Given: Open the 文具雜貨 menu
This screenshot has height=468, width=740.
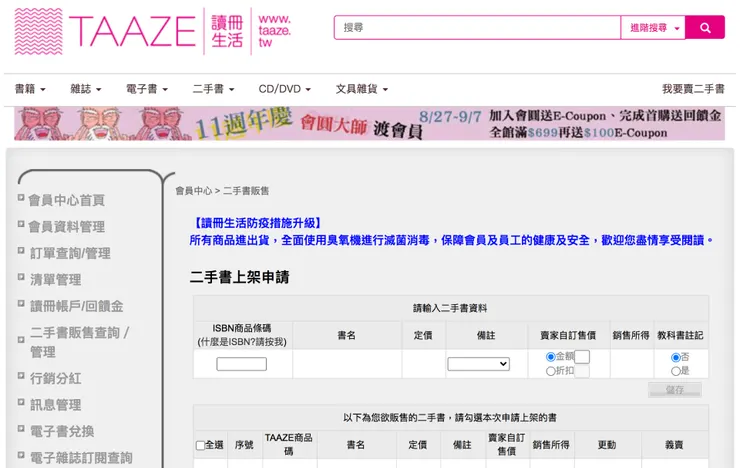Looking at the screenshot, I should [362, 89].
